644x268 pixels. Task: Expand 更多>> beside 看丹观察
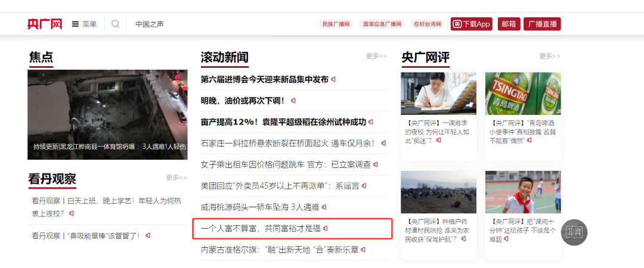[177, 177]
